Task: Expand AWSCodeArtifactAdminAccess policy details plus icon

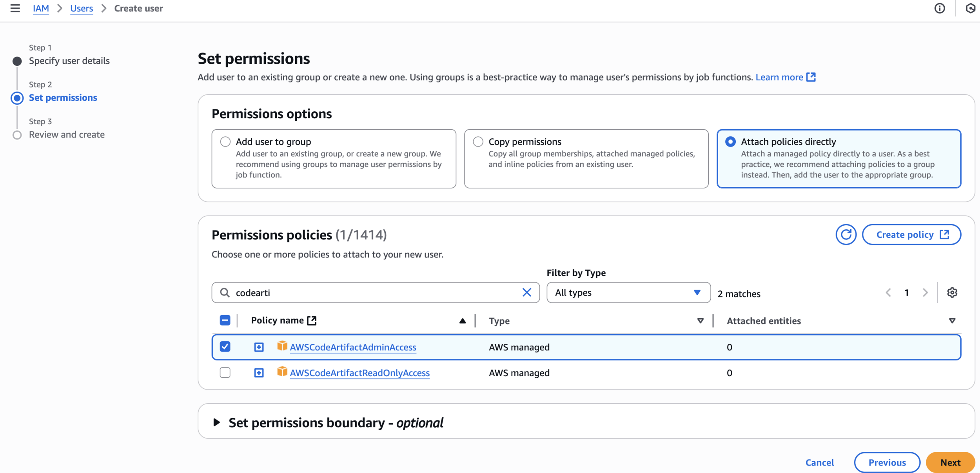Action: tap(259, 347)
